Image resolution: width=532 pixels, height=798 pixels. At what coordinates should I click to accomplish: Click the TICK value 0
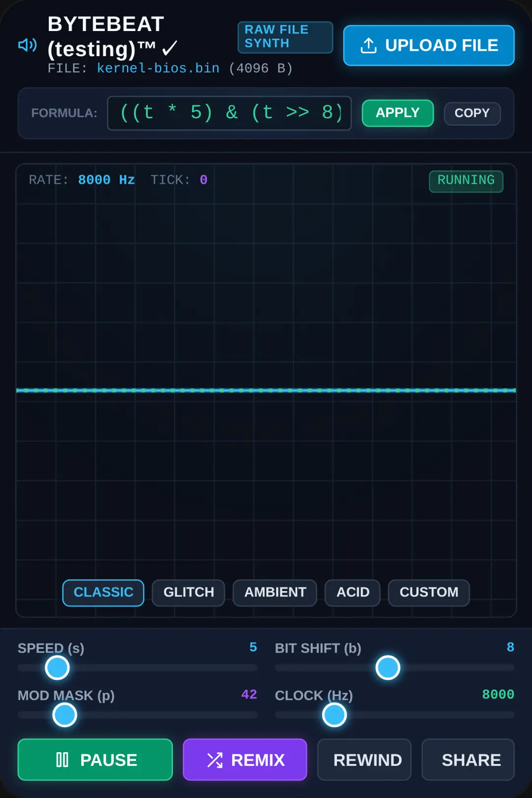pyautogui.click(x=203, y=180)
